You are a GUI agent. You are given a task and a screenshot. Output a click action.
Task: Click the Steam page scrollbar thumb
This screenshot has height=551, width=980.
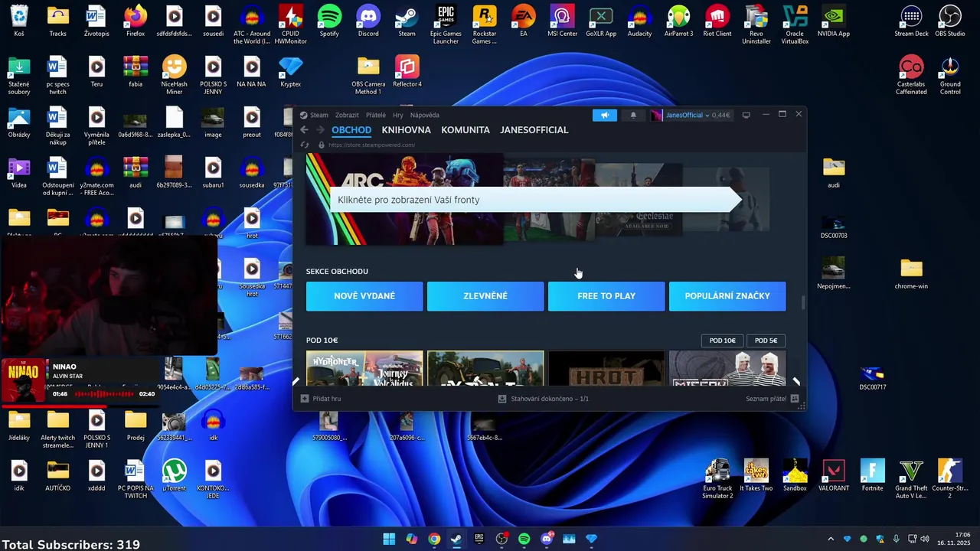(802, 303)
